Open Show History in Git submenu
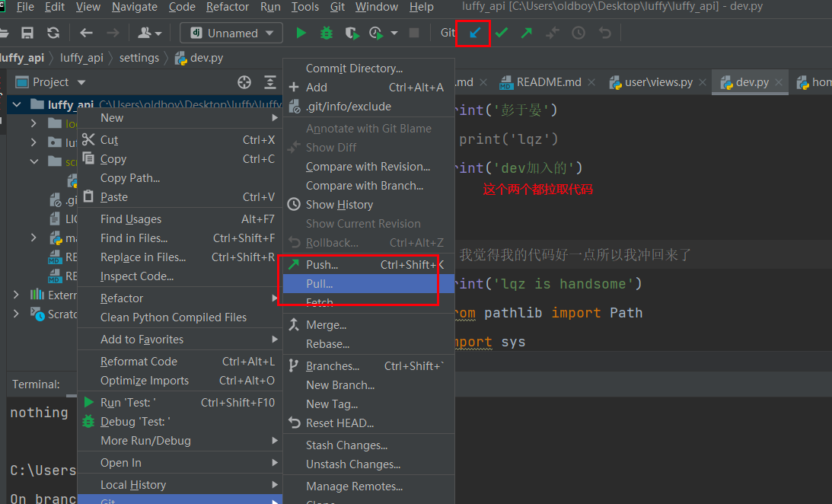832x504 pixels. [x=368, y=205]
